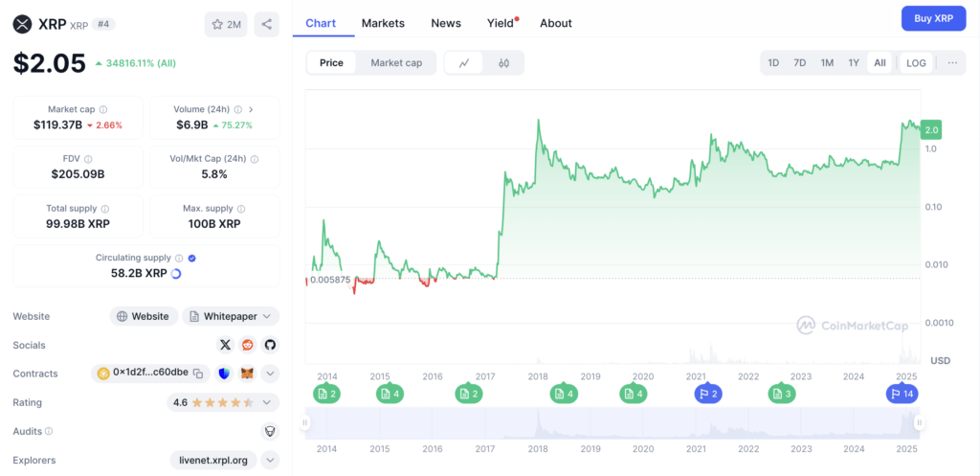The image size is (980, 476).
Task: Click Max. supply info icon
Action: [241, 209]
